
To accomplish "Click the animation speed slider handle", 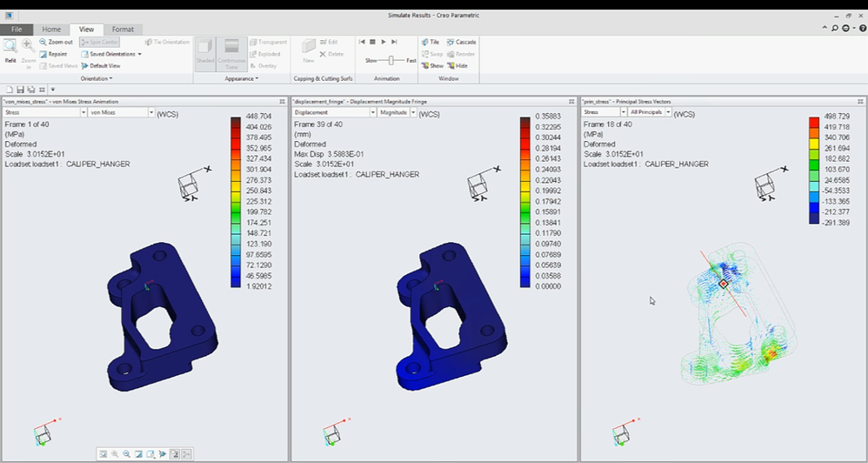I will click(391, 60).
